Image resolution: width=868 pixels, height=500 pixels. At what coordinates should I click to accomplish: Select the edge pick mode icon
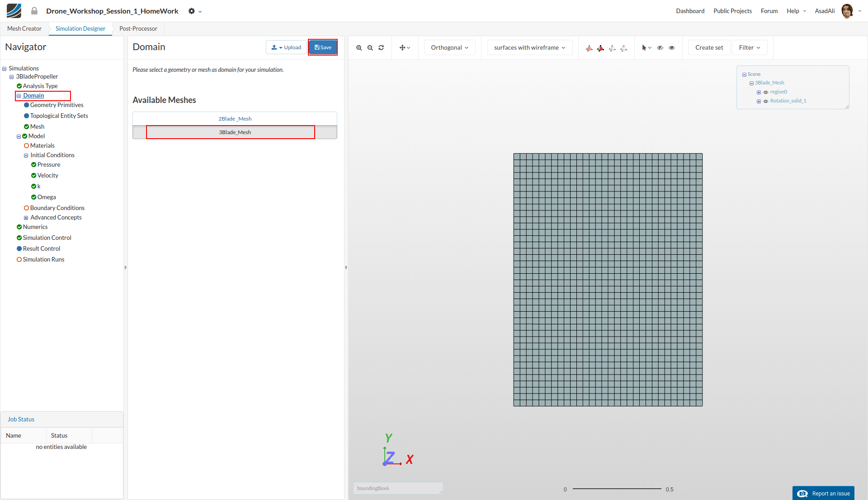tap(612, 48)
